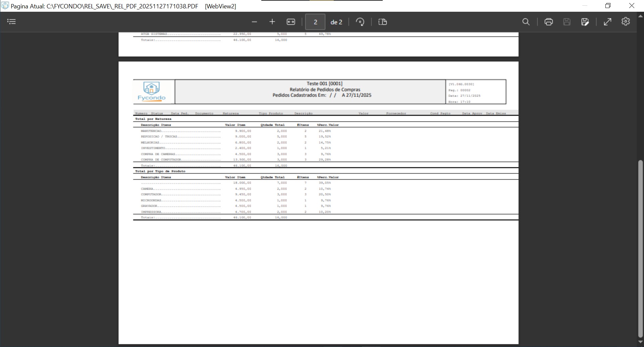Screen dimensions: 644x347
Task: Open PDF viewer settings gear
Action: 626,21
